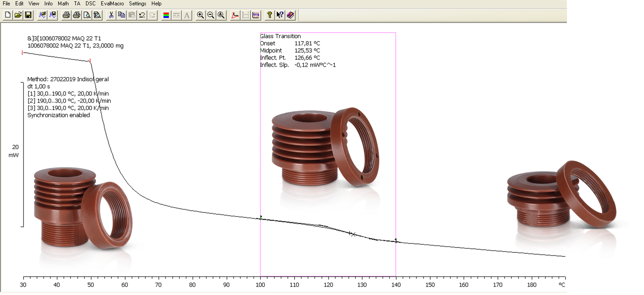This screenshot has height=295, width=644.
Task: Open the Math menu
Action: point(63,4)
